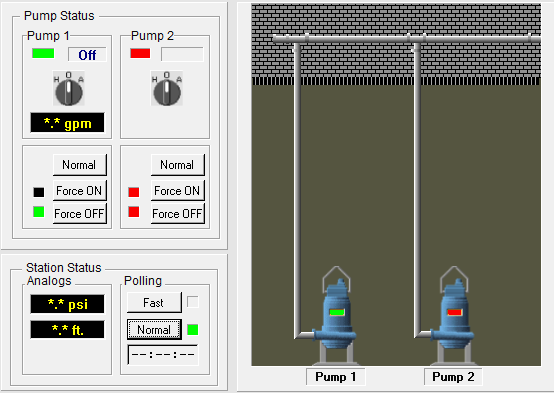Switch polling to Fast

pyautogui.click(x=154, y=303)
